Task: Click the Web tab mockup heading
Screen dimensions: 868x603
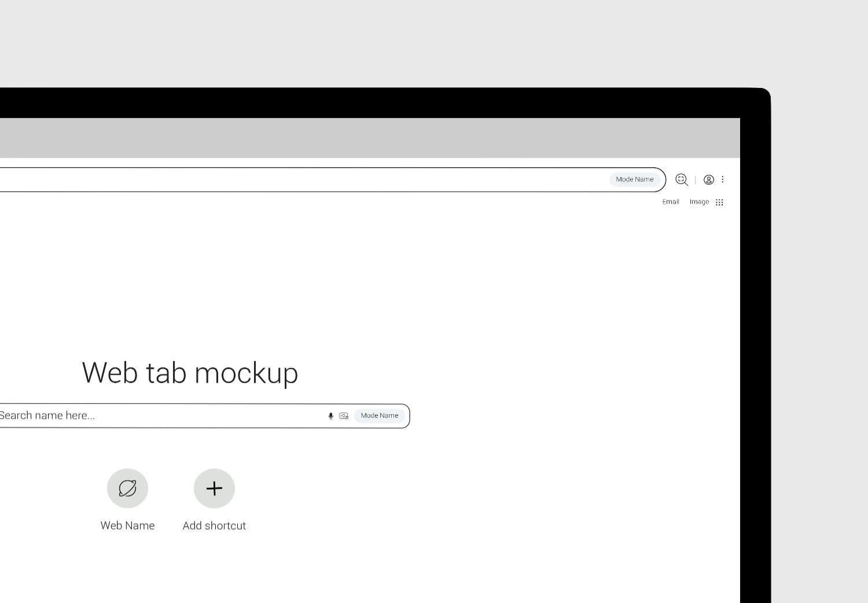Action: point(190,373)
